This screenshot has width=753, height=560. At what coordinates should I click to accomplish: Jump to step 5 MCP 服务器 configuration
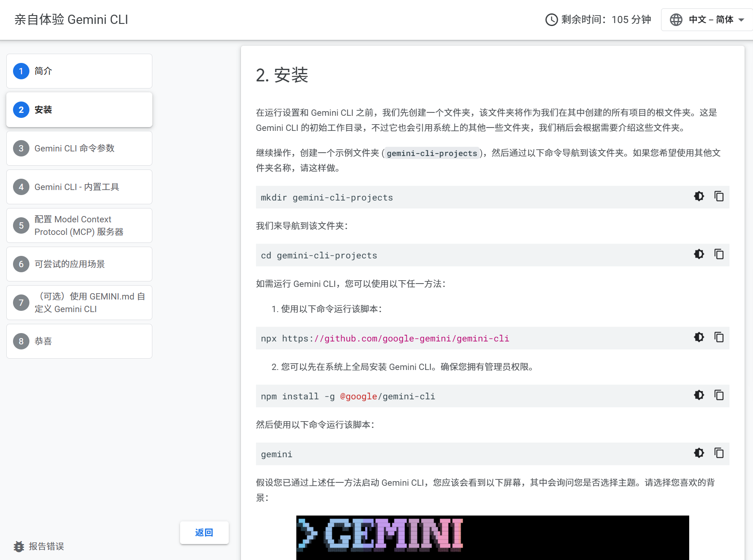79,225
